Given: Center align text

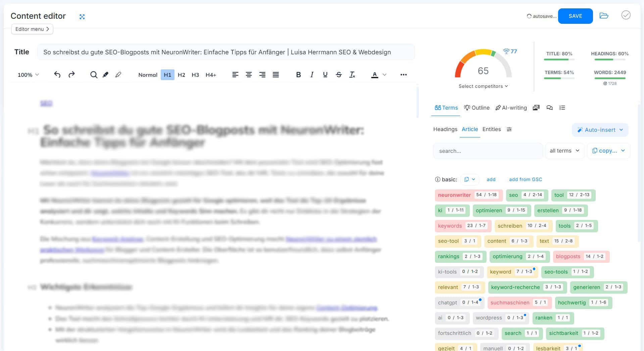Looking at the screenshot, I should [x=249, y=74].
